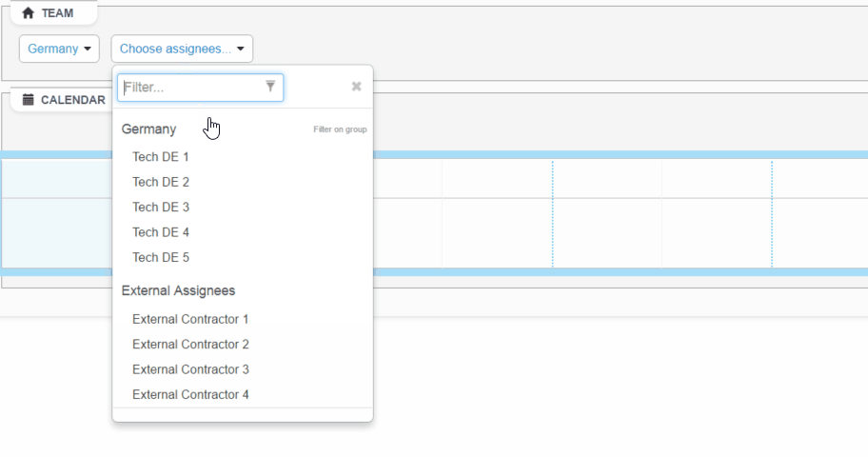Select Tech DE 4 in list
The width and height of the screenshot is (868, 457).
pos(161,232)
